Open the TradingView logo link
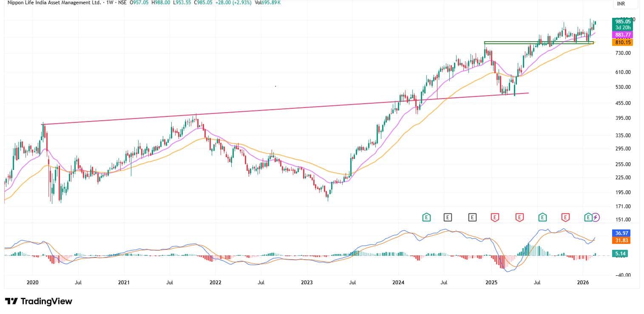The width and height of the screenshot is (644, 314). pos(39,301)
